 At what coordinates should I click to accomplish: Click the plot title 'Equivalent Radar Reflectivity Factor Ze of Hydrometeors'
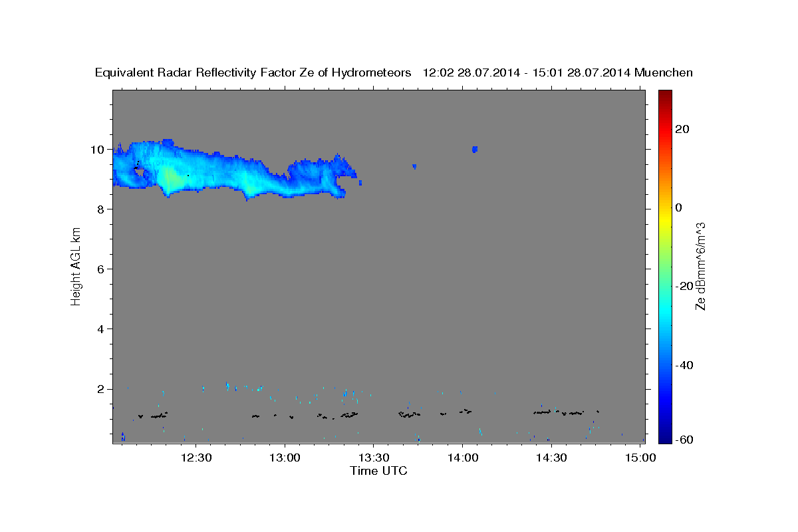(x=253, y=73)
